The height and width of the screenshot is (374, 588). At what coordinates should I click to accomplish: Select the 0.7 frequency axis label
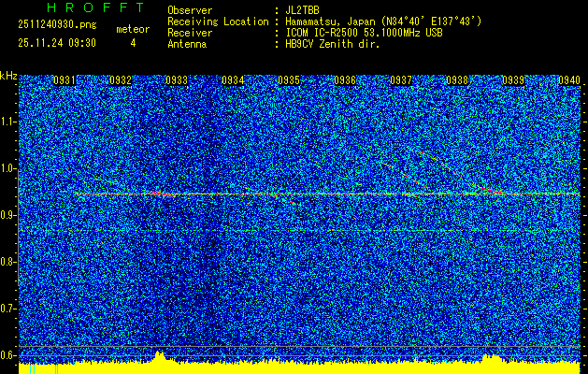pyautogui.click(x=8, y=309)
